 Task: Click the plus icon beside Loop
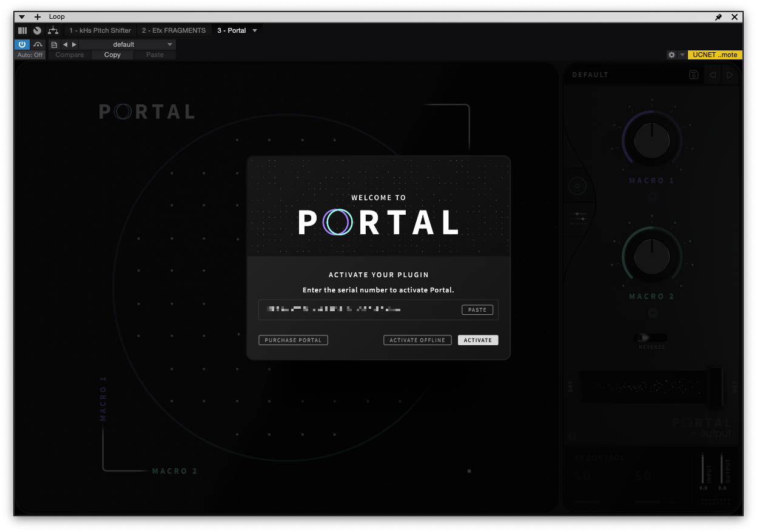(38, 17)
